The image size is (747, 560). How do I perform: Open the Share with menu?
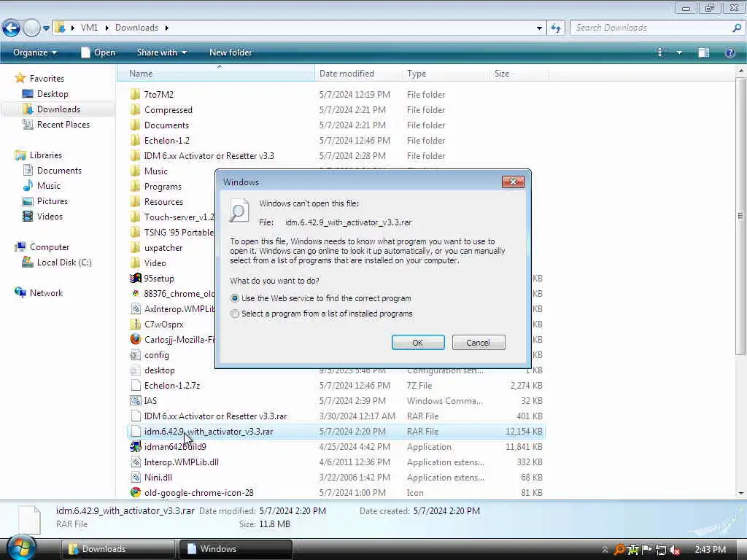click(x=161, y=52)
